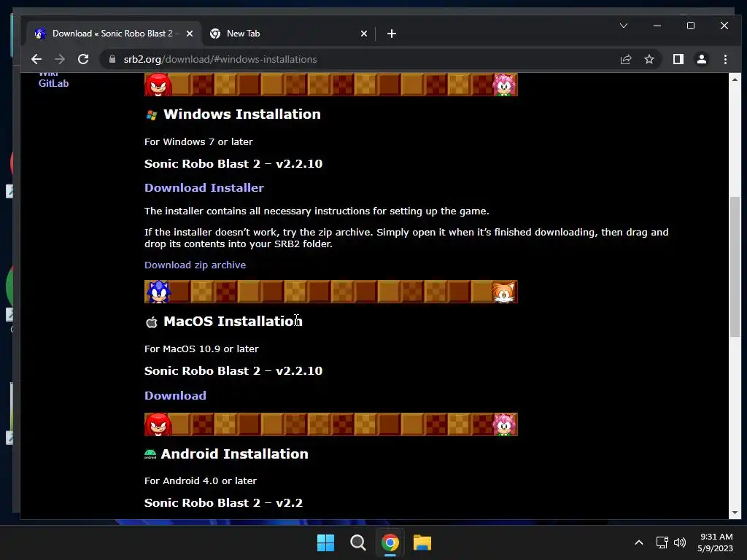
Task: Open File Explorer from the taskbar
Action: tap(422, 542)
